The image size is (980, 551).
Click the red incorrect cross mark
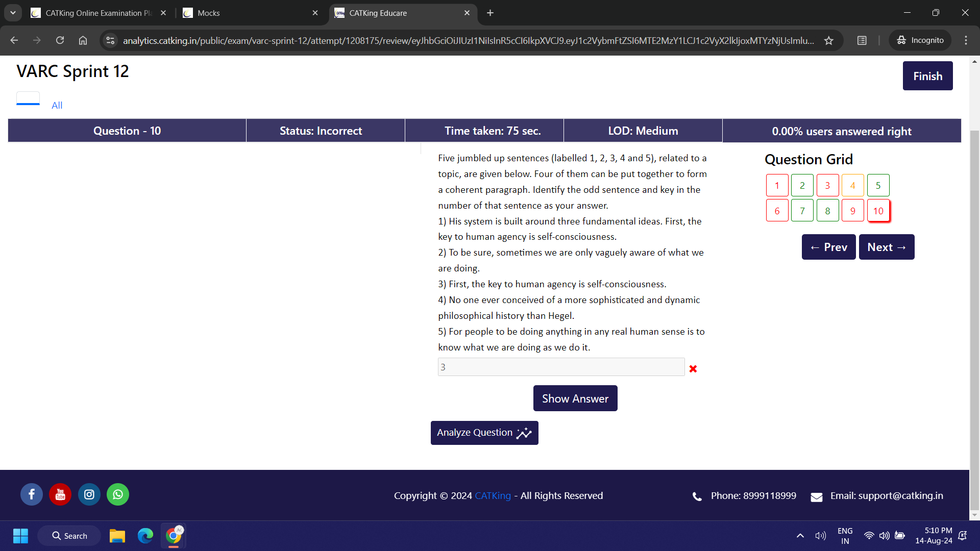(x=693, y=368)
